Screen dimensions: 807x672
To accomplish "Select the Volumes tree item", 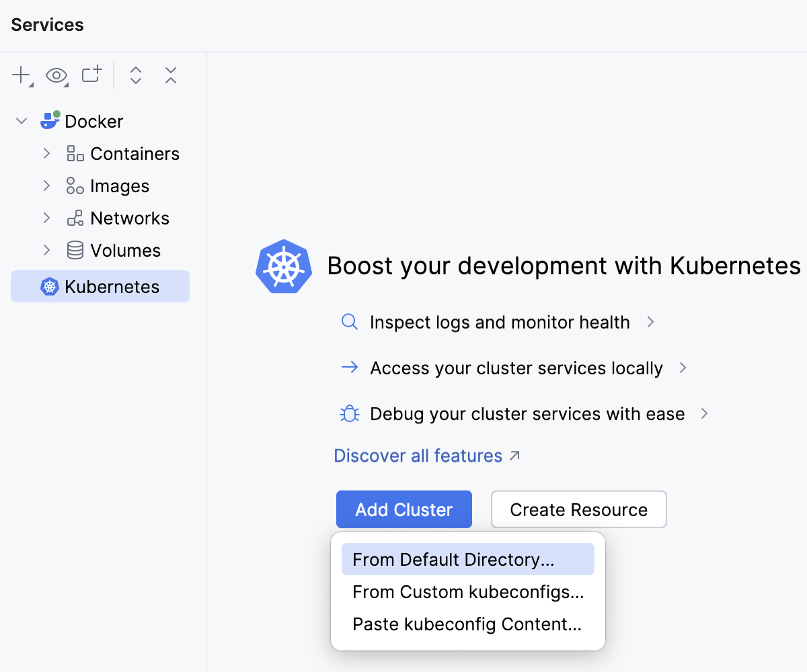I will tap(126, 251).
